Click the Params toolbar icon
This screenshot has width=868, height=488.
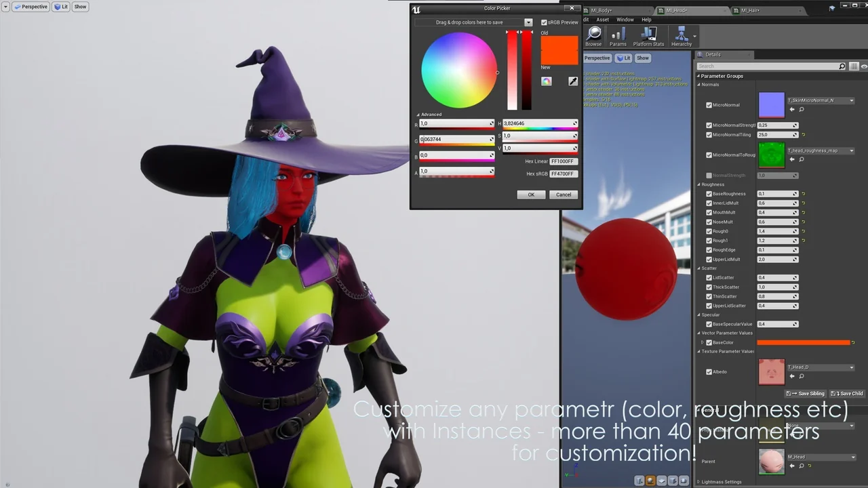click(618, 37)
